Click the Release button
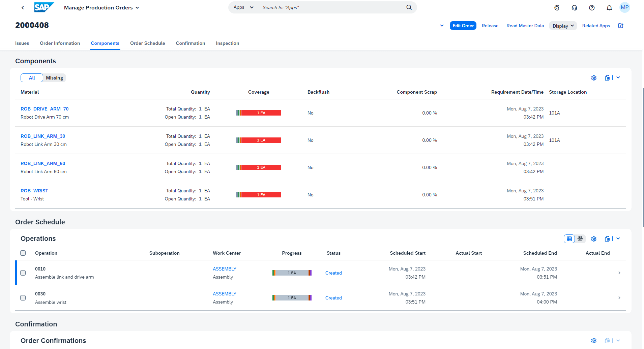644x349 pixels. pyautogui.click(x=490, y=26)
